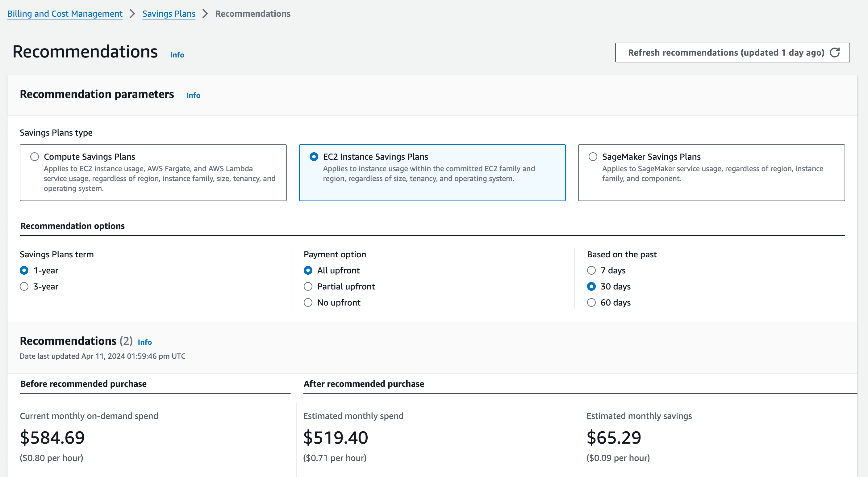This screenshot has width=868, height=477.
Task: Click the chevron after Savings Plans breadcrumb
Action: point(205,14)
